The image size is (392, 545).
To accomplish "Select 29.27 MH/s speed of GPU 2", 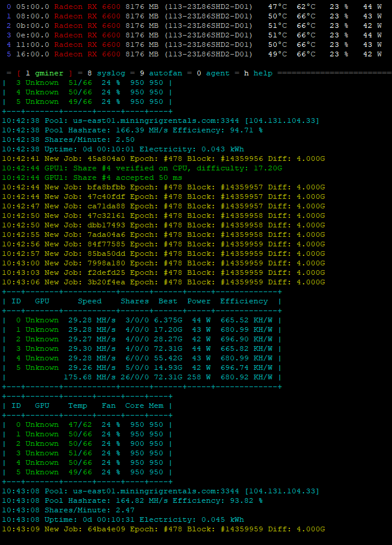I will tap(92, 339).
